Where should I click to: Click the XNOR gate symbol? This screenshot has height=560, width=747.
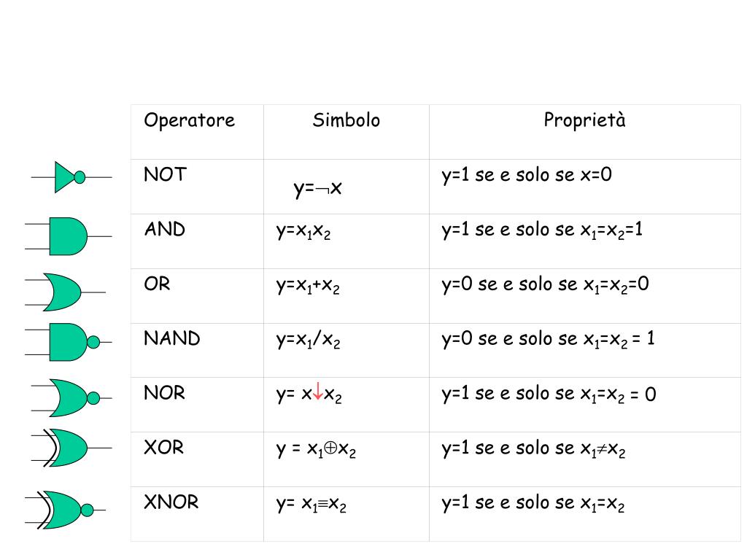click(65, 510)
